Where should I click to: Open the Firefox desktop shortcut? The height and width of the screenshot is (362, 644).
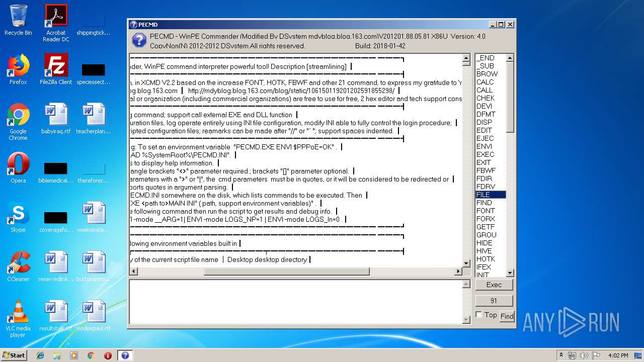(x=18, y=69)
